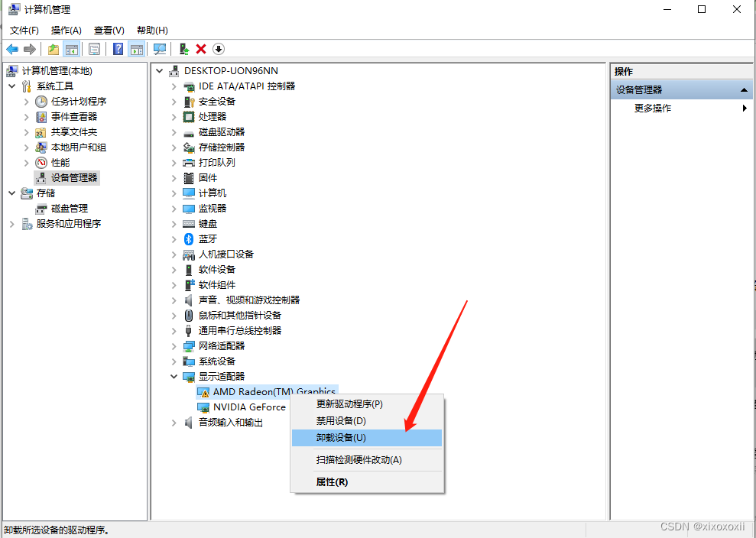Select the 软件设备 device category
Image resolution: width=756 pixels, height=538 pixels.
click(217, 270)
